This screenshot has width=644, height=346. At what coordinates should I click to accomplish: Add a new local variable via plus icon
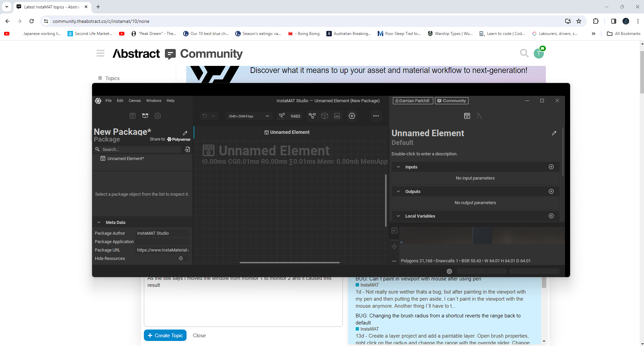click(x=551, y=216)
